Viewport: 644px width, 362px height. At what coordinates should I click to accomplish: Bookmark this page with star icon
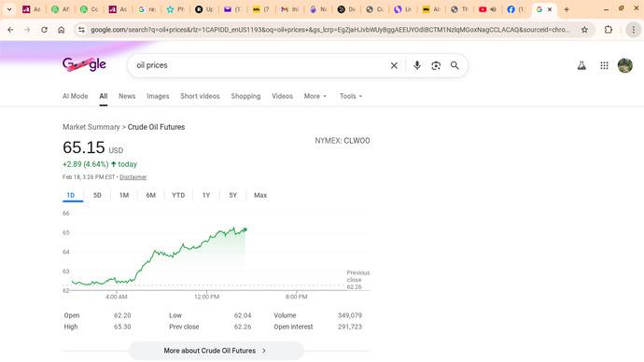point(584,30)
